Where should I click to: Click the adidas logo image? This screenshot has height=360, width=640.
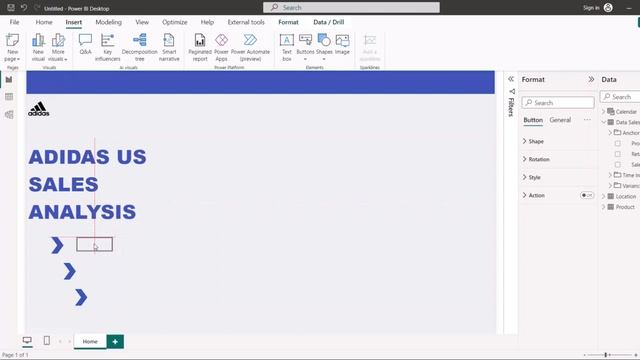pos(39,109)
